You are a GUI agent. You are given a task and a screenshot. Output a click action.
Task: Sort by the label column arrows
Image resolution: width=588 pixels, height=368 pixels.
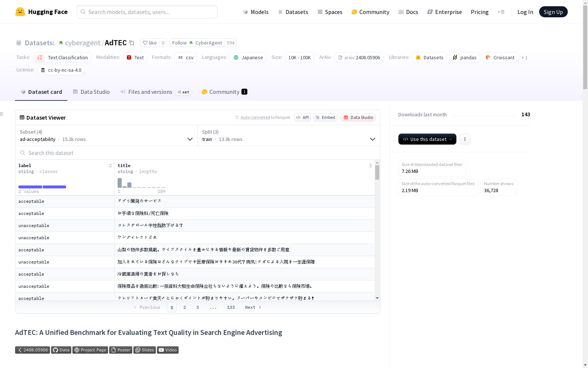(x=110, y=166)
